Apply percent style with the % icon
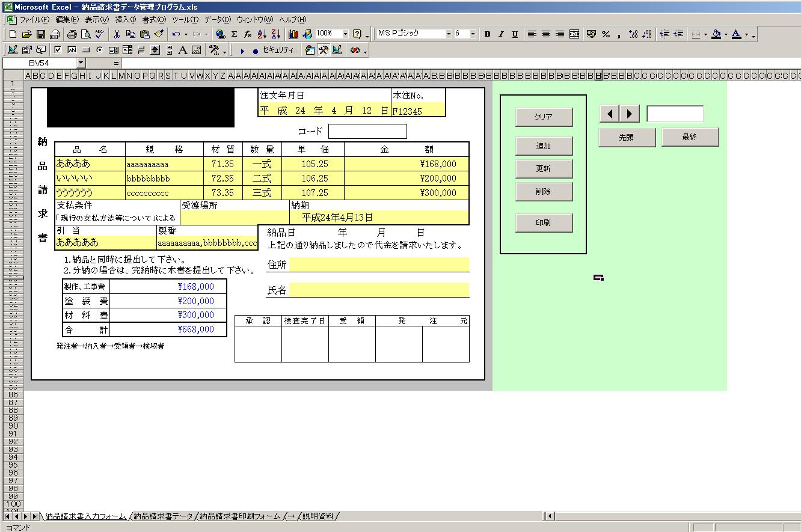 606,34
